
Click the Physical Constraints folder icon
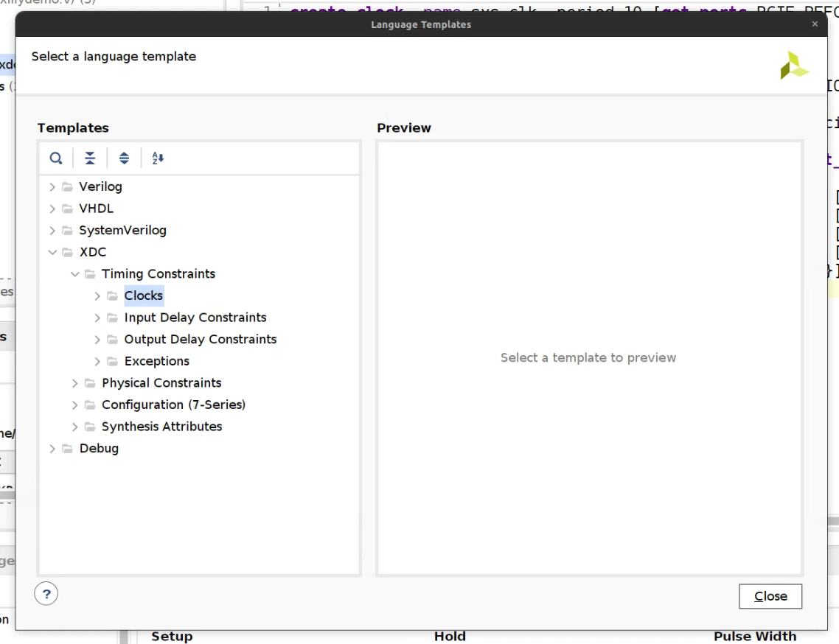tap(90, 383)
